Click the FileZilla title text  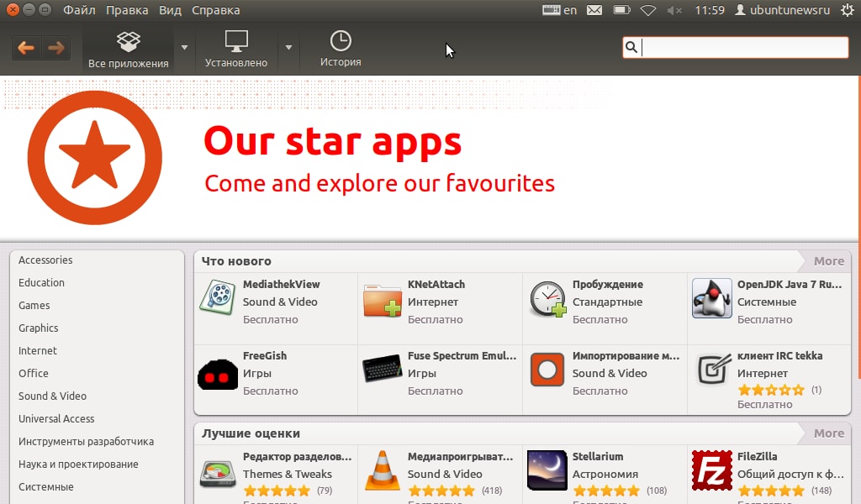[757, 456]
